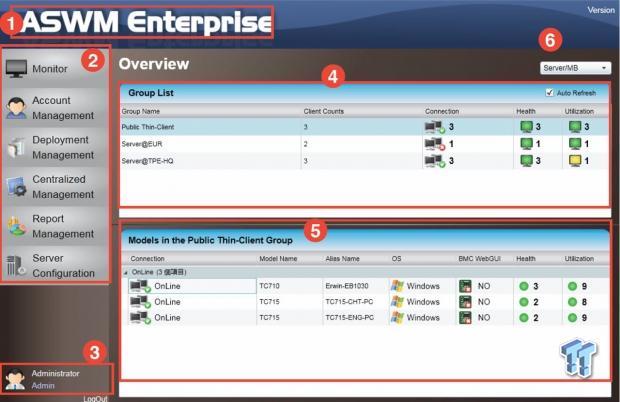Click the Administrator avatar icon

click(x=15, y=379)
